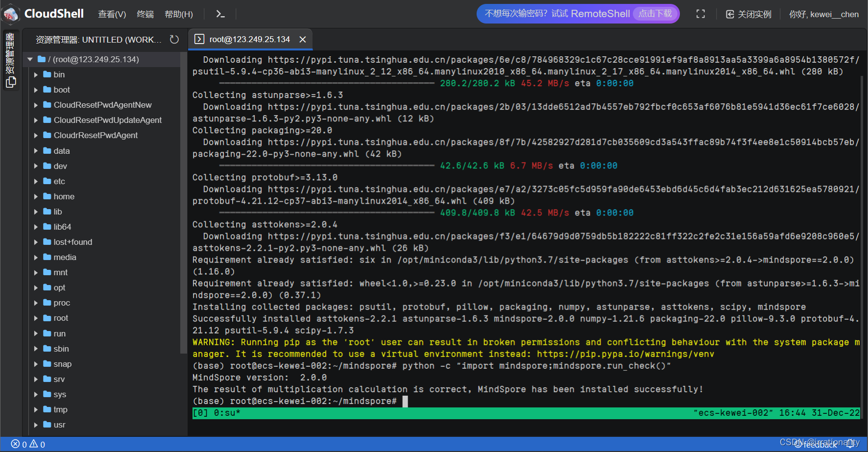The width and height of the screenshot is (868, 452).
Task: Switch to root@123.249.25.134 terminal tab
Action: 249,39
